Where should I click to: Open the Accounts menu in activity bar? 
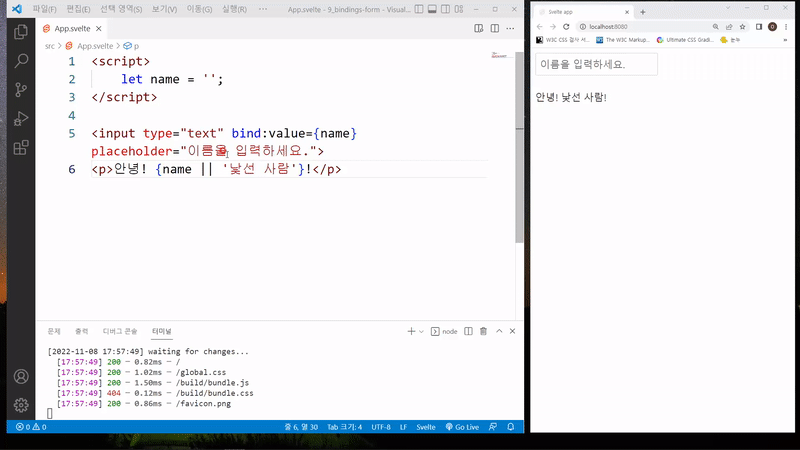[x=21, y=377]
